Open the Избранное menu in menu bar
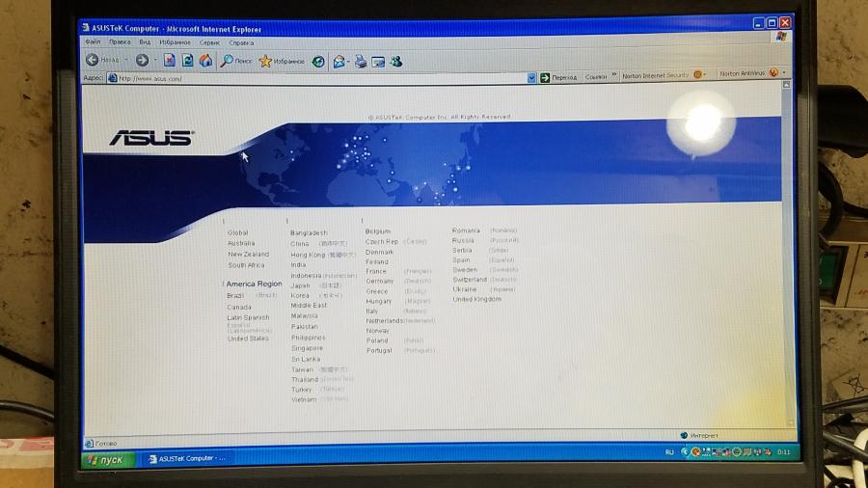This screenshot has height=488, width=868. coord(175,42)
